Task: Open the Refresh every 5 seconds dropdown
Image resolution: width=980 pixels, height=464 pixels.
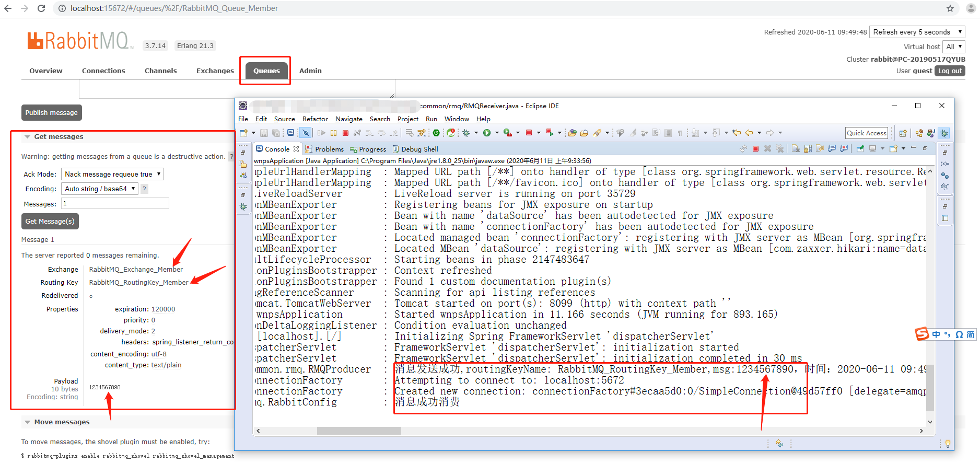Action: tap(917, 32)
